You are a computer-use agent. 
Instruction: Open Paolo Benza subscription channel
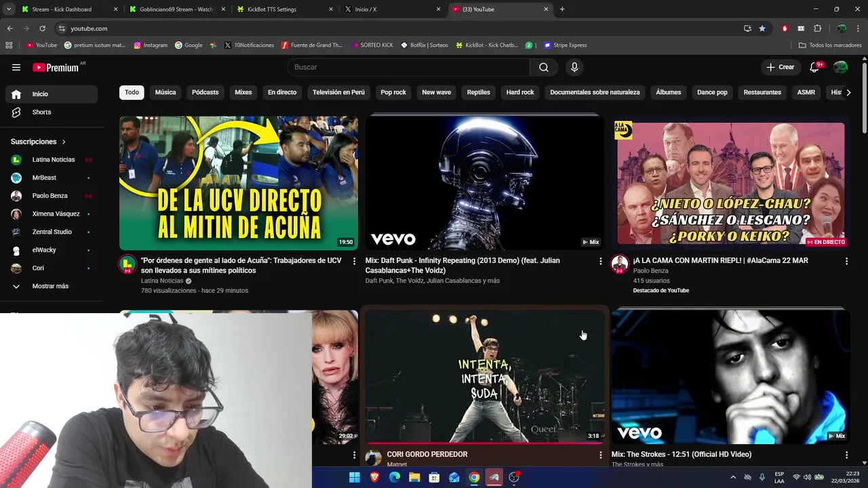(x=52, y=196)
